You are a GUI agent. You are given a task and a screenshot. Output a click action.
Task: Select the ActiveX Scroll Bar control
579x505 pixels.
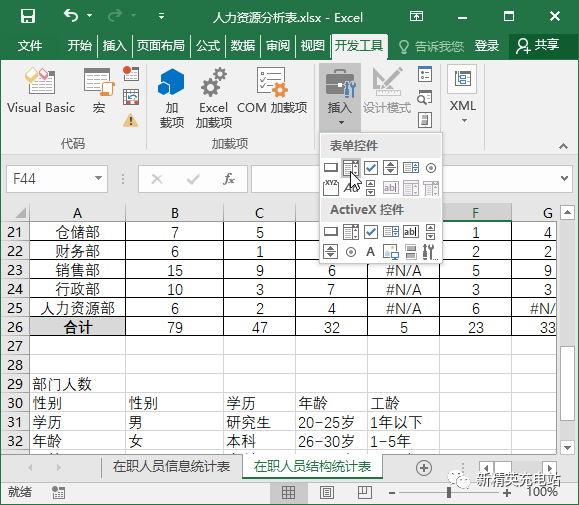coord(431,232)
